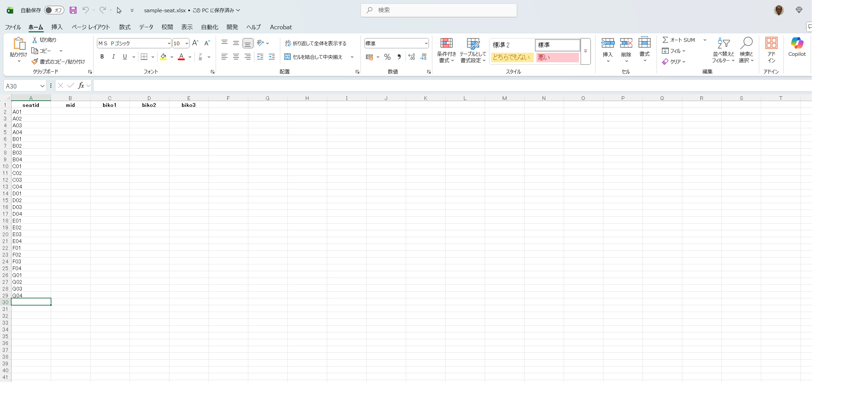Click Wrap Text button 折り返して全体を表示する
This screenshot has width=868, height=411.
click(315, 43)
